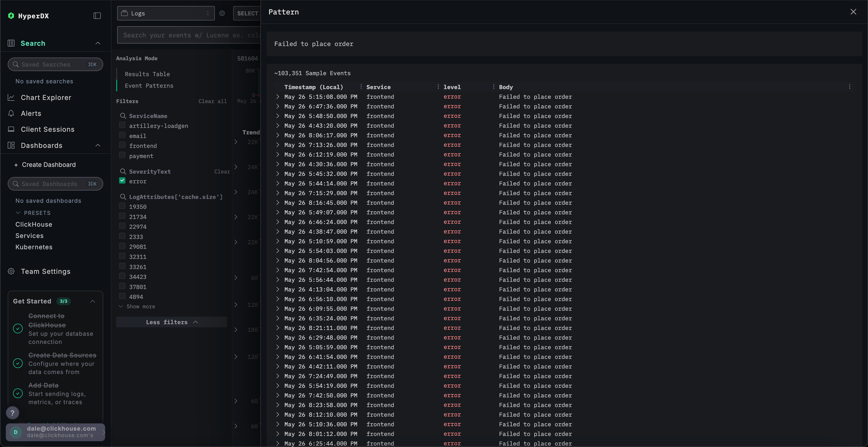Screen dimensions: 868x447
Task: Check the payment ServiceName filter
Action: point(122,155)
